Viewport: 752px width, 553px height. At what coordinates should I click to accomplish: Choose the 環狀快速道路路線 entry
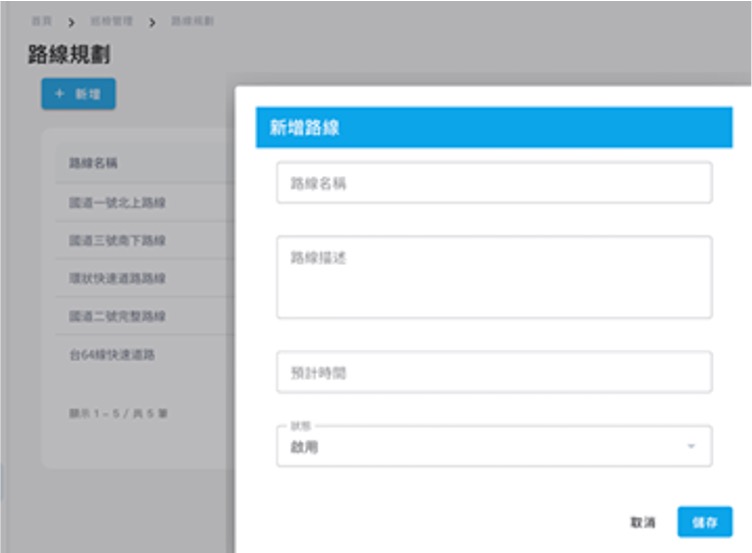(x=117, y=278)
